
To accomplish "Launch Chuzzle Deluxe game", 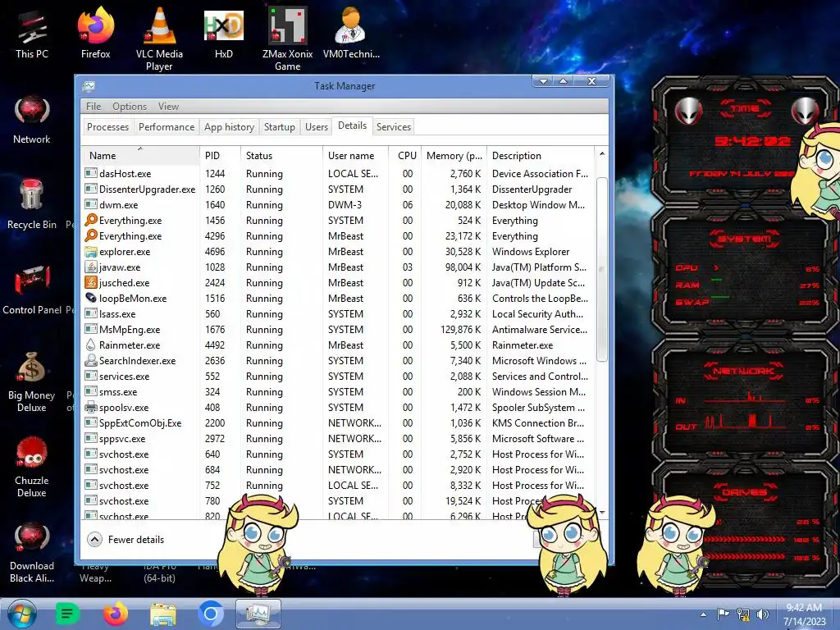I will pyautogui.click(x=32, y=467).
